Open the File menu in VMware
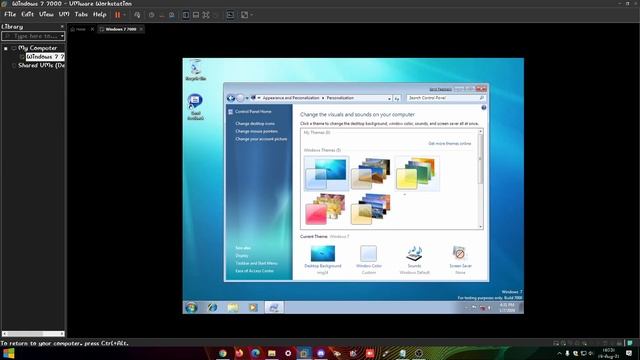640x360 pixels. pos(10,14)
